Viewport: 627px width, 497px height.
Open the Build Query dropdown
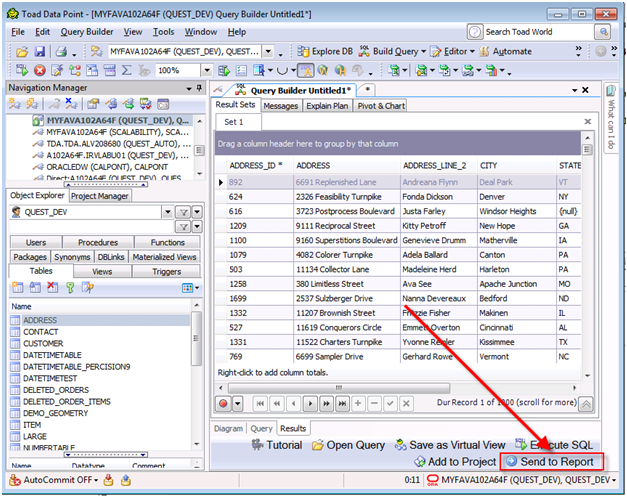coord(423,52)
